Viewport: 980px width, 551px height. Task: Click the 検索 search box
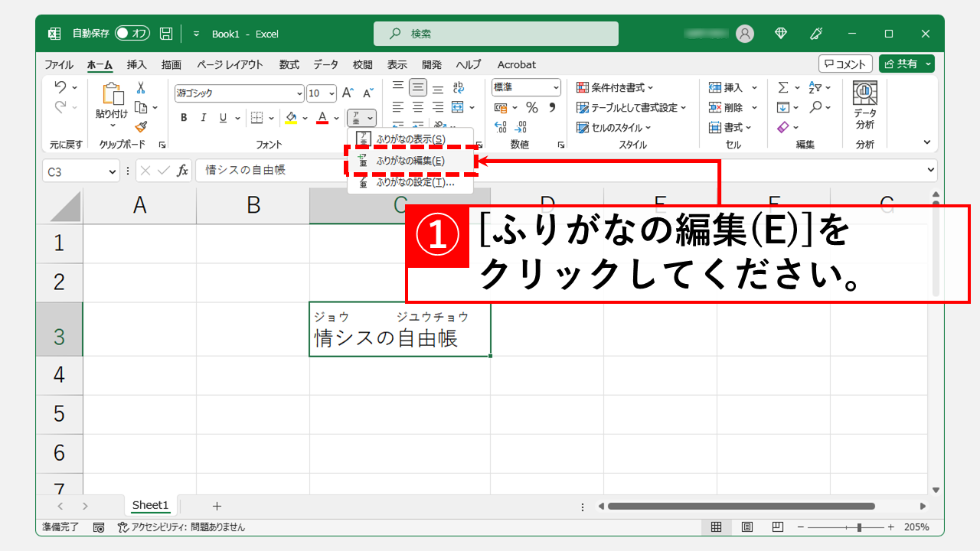click(496, 34)
